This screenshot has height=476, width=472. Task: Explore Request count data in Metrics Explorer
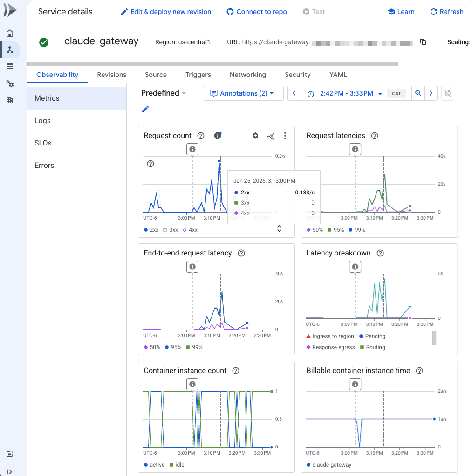(x=270, y=136)
